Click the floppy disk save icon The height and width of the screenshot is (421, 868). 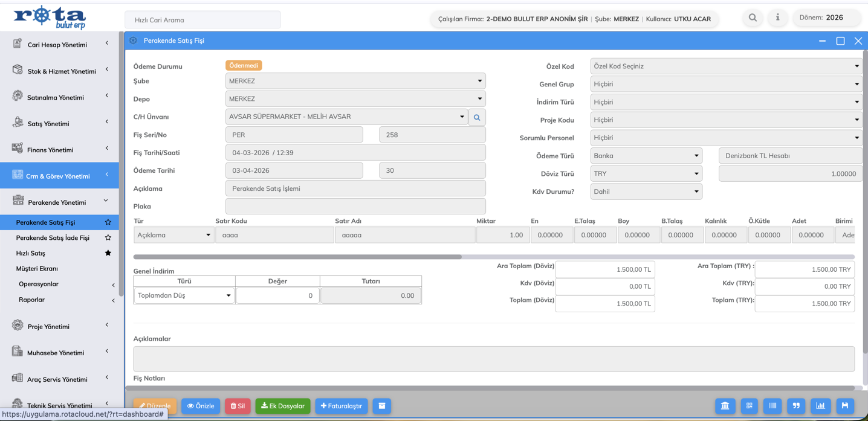[844, 406]
